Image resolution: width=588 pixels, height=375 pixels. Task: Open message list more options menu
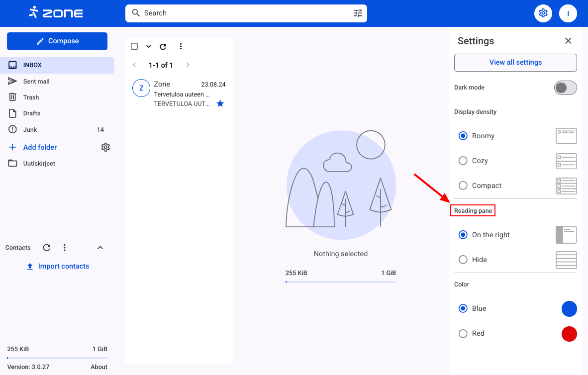tap(181, 47)
